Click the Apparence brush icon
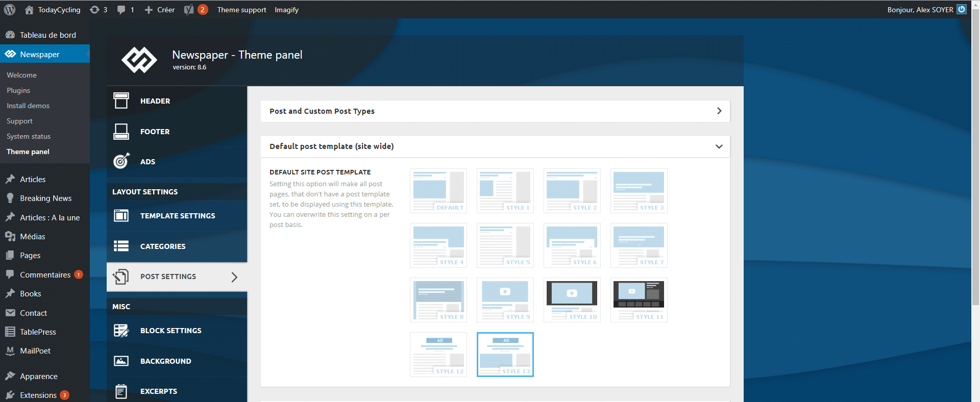 (x=10, y=376)
